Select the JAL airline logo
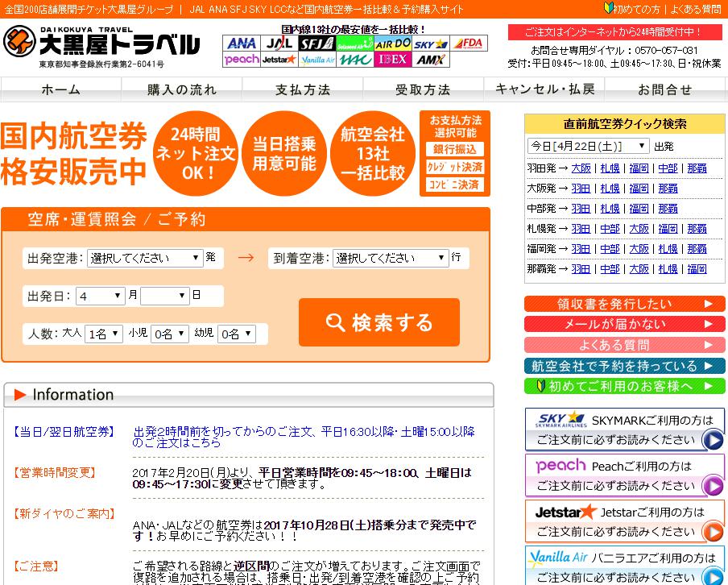The height and width of the screenshot is (585, 728). (279, 44)
